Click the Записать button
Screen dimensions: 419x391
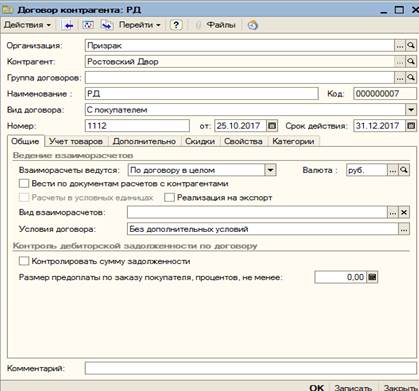click(x=353, y=387)
